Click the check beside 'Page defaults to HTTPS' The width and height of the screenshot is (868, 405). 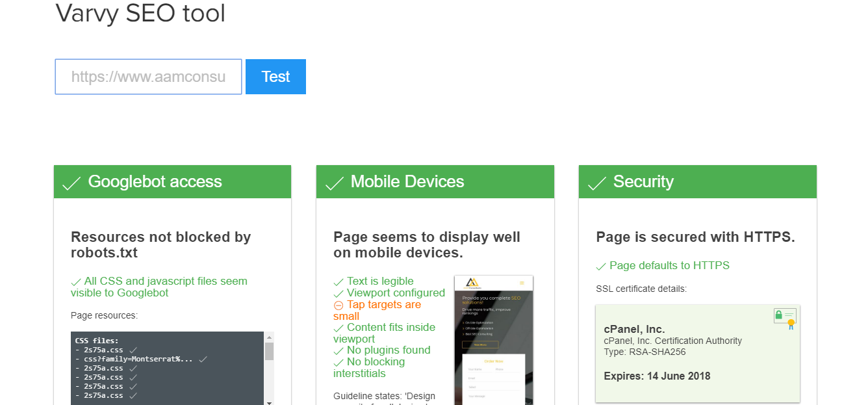[601, 266]
